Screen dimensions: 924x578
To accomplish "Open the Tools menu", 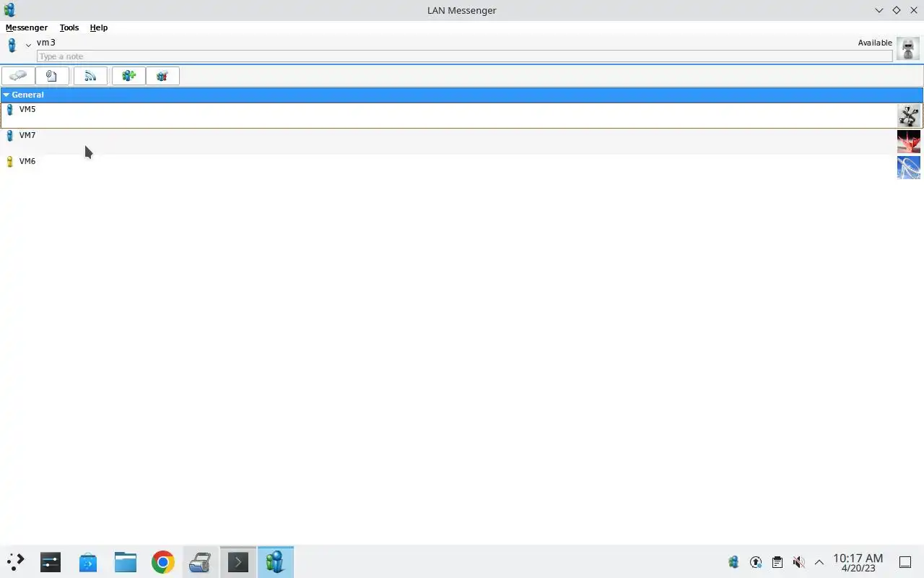I will pos(69,27).
